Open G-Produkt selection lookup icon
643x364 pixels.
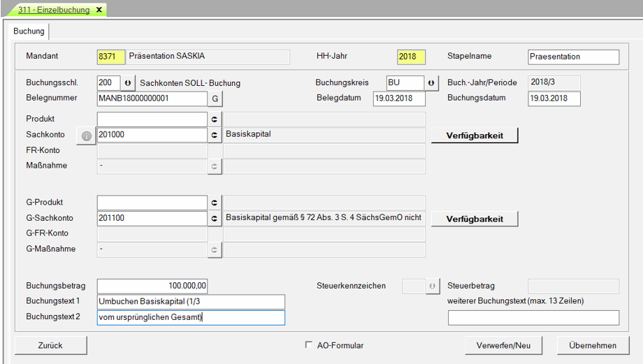tap(215, 203)
